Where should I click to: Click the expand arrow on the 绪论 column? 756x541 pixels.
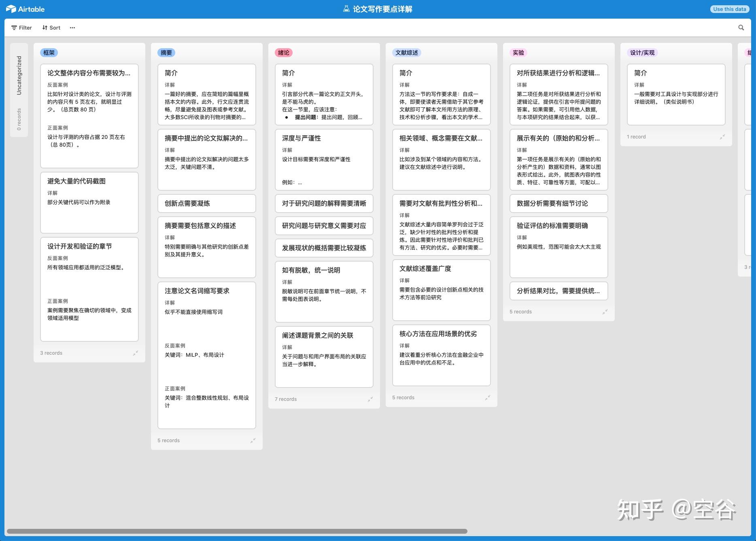(x=370, y=399)
